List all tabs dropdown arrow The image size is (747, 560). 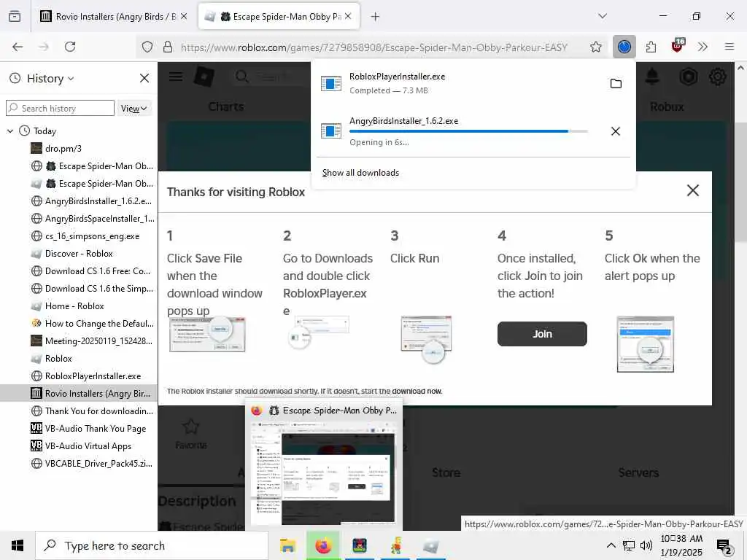(x=603, y=17)
